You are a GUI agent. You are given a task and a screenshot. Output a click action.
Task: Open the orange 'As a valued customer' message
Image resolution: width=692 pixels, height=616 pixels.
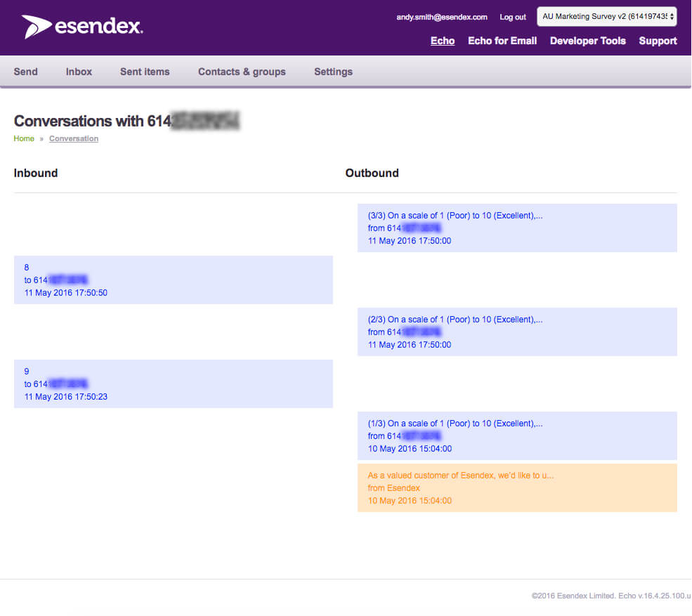coord(516,487)
